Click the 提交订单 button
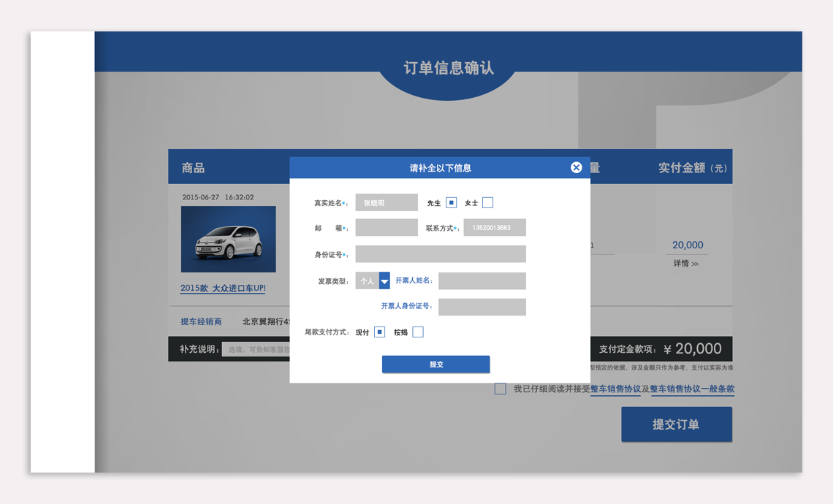 coord(676,424)
